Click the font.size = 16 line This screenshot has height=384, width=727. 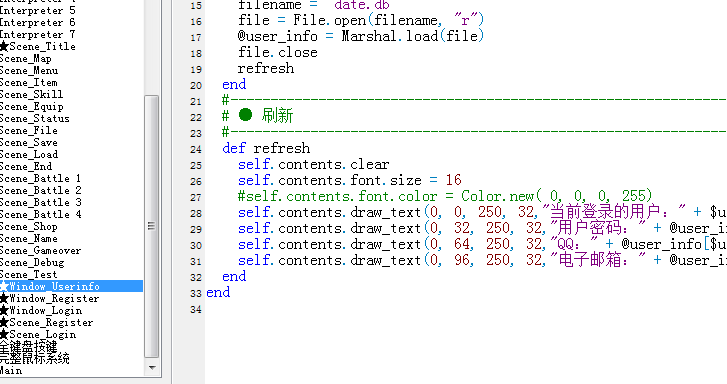coord(350,180)
